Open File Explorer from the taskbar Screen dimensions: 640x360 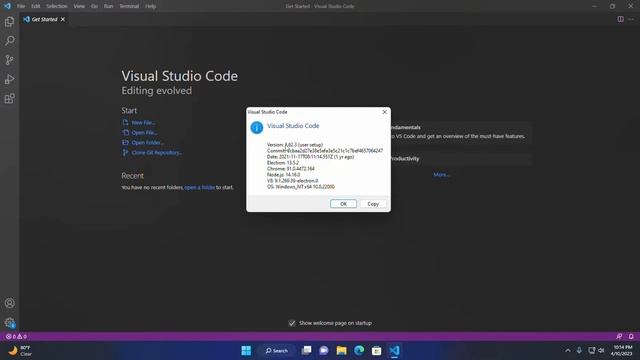click(x=341, y=351)
